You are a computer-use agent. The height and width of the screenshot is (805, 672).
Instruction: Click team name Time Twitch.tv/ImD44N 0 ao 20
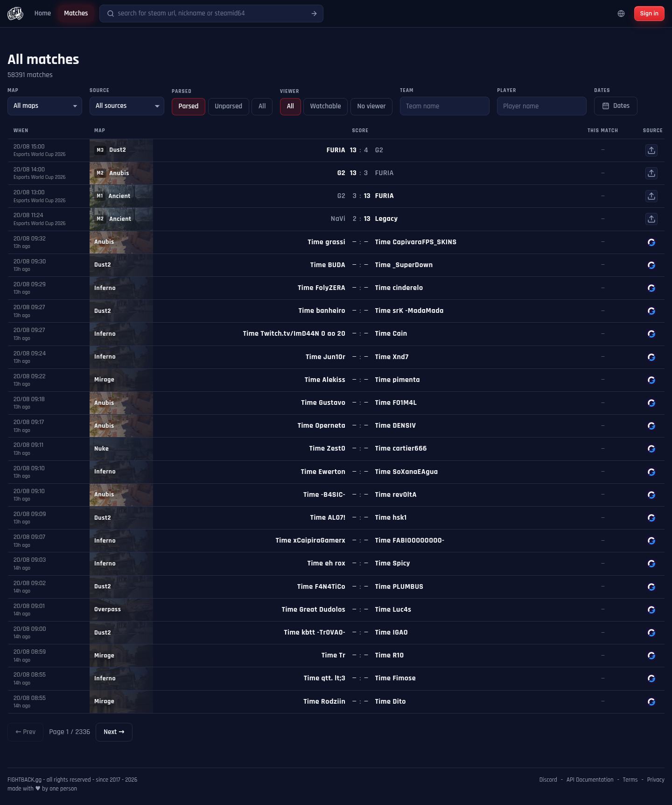tap(294, 333)
